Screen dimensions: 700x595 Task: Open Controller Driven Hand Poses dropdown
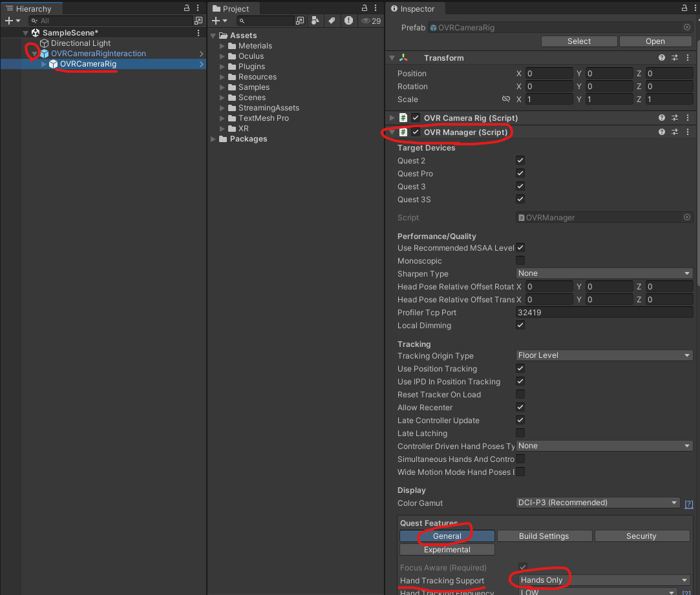pos(604,446)
